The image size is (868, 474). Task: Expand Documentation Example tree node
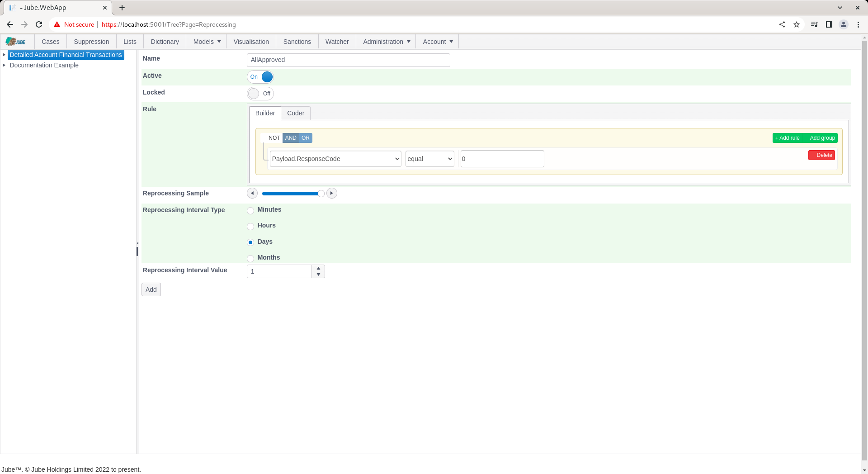[x=4, y=65]
